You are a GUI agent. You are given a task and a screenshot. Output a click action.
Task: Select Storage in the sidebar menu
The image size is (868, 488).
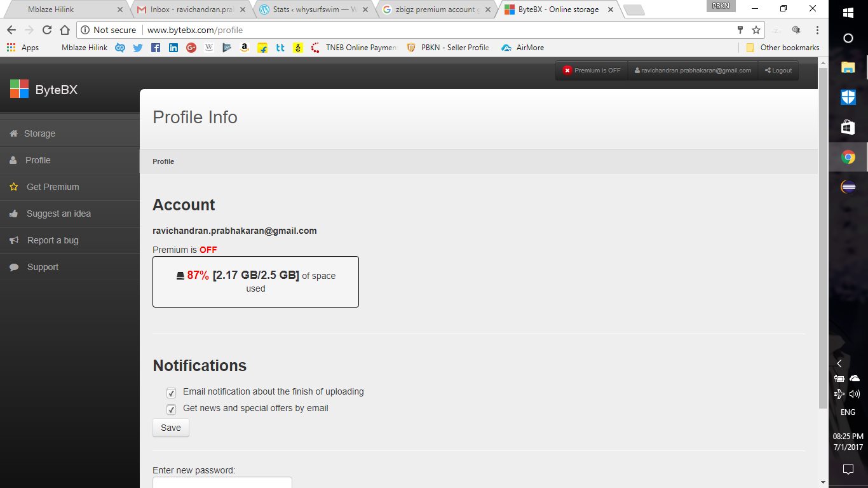click(39, 133)
